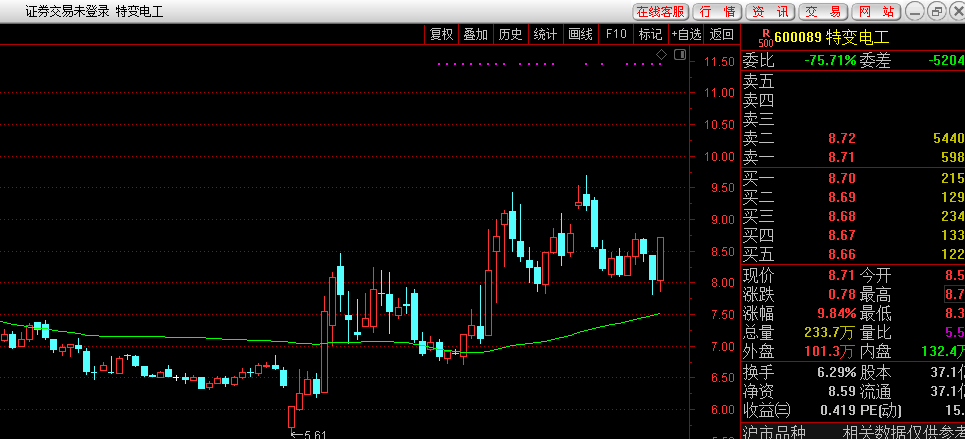This screenshot has height=439, width=965.
Task: Activate 画线 drawing lines tool
Action: coord(580,34)
